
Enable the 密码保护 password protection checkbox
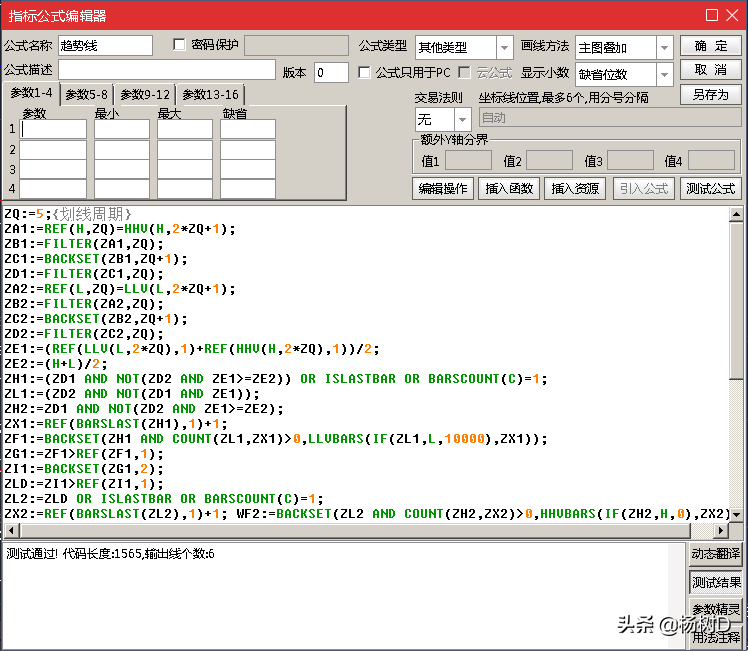pos(179,45)
